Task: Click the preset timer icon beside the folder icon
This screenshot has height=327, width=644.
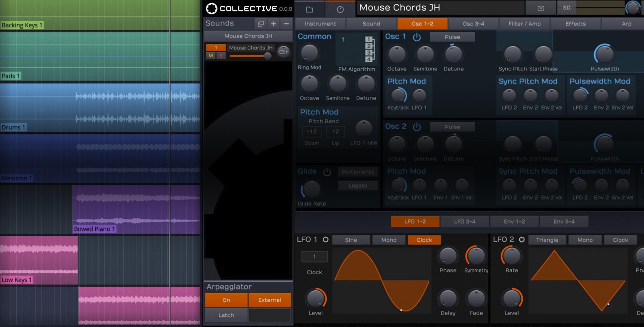Action: pyautogui.click(x=340, y=9)
